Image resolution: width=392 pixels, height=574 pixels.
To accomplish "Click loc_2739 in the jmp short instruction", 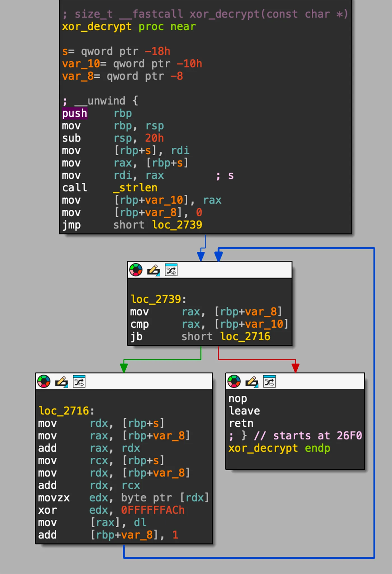I will coord(177,225).
